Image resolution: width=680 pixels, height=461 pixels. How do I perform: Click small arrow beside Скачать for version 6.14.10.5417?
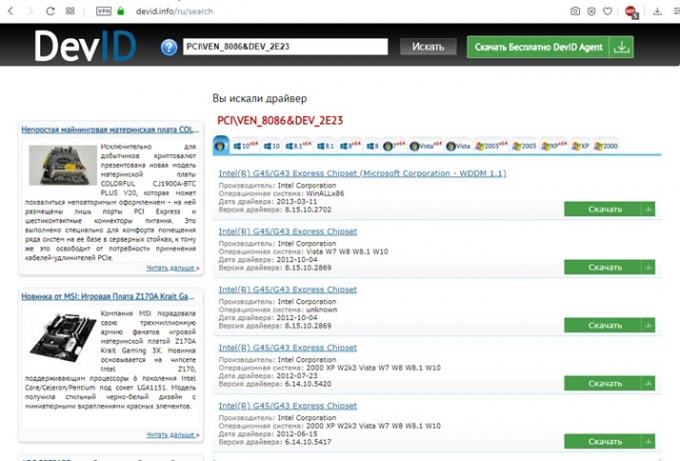pos(648,441)
